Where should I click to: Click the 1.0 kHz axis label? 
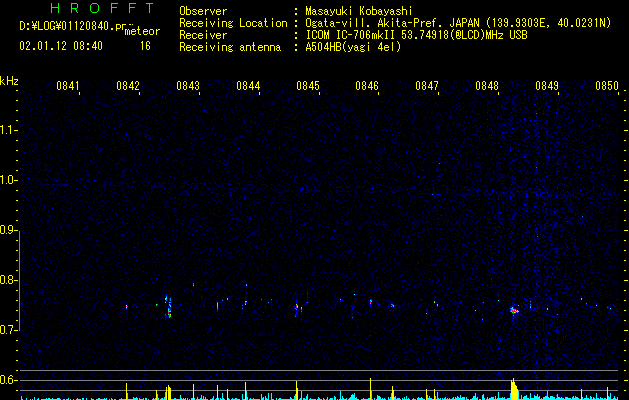(8, 180)
